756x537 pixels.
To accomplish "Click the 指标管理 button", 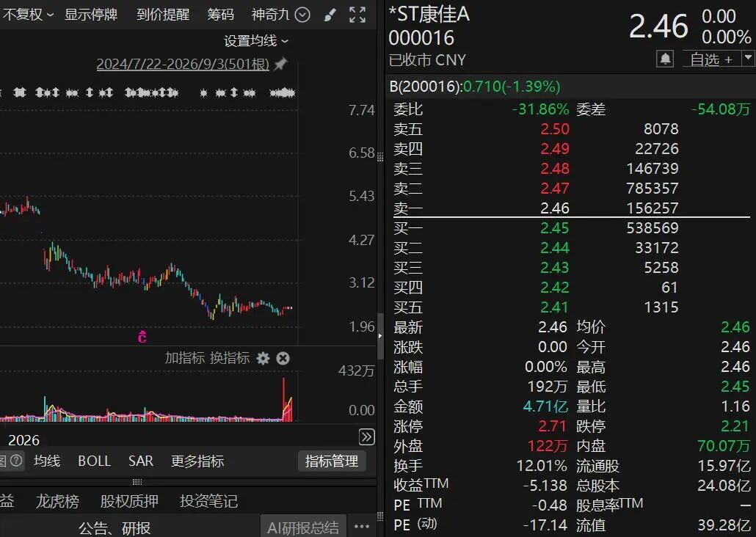I will pos(332,461).
